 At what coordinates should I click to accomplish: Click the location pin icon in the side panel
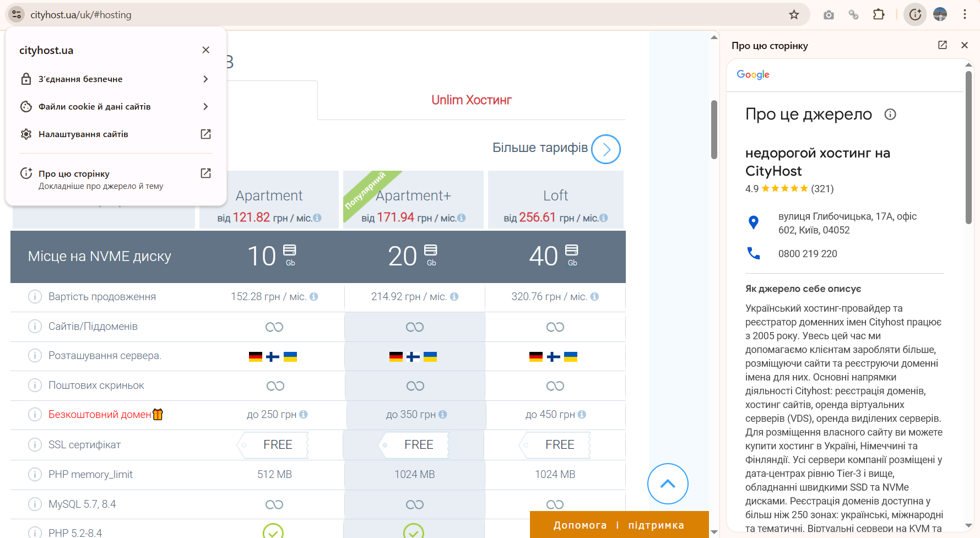tap(754, 222)
